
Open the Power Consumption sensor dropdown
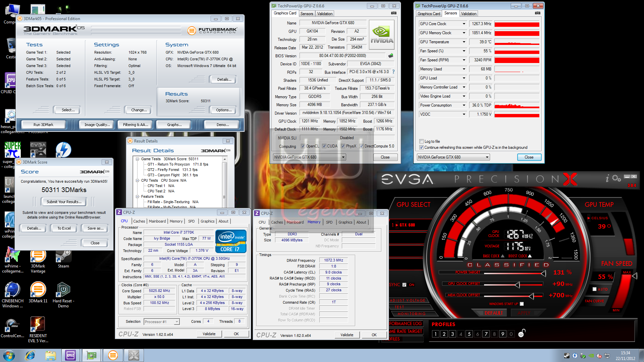[464, 105]
